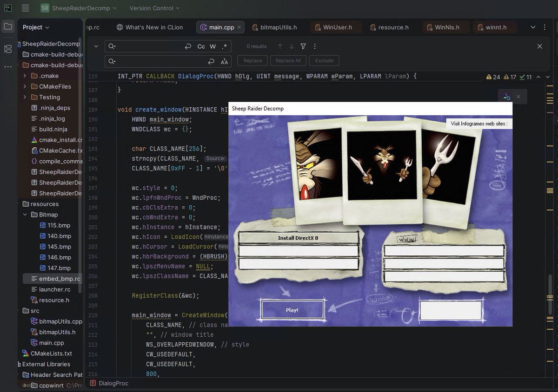Click the Play! button
This screenshot has height=392, width=558.
click(292, 310)
